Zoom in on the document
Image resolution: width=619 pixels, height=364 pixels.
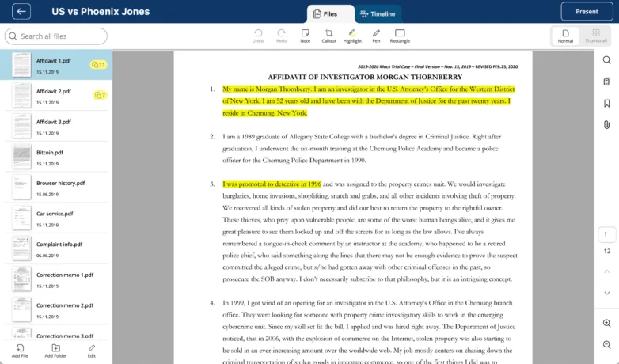[606, 324]
